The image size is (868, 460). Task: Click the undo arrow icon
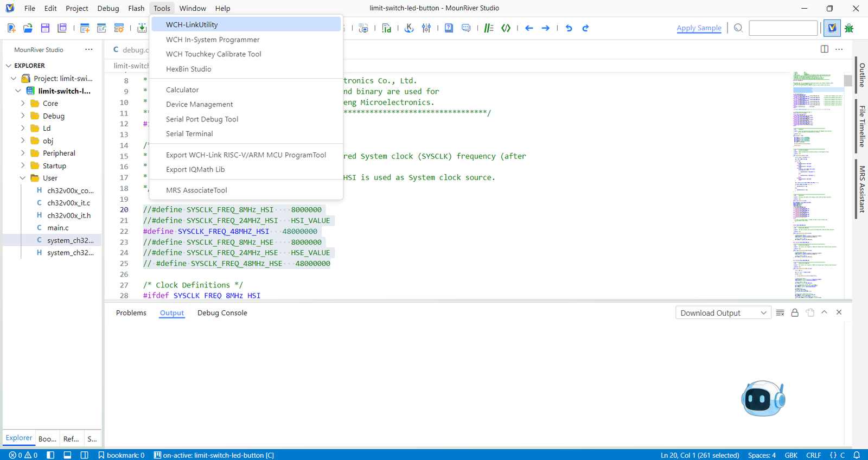[x=569, y=28]
